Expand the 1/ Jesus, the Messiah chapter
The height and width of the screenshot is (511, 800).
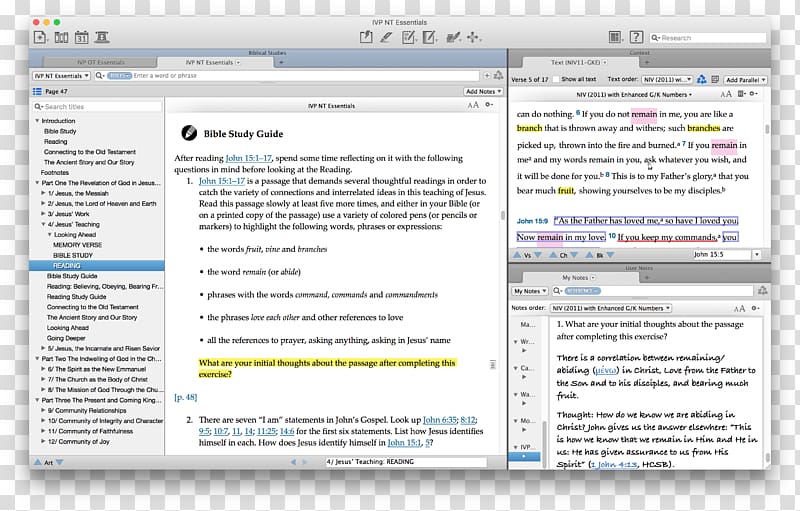(43, 193)
